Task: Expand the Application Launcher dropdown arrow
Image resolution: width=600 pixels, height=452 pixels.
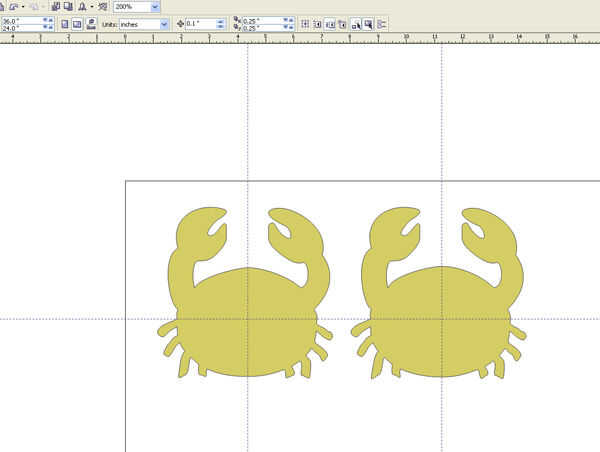Action: click(x=92, y=7)
